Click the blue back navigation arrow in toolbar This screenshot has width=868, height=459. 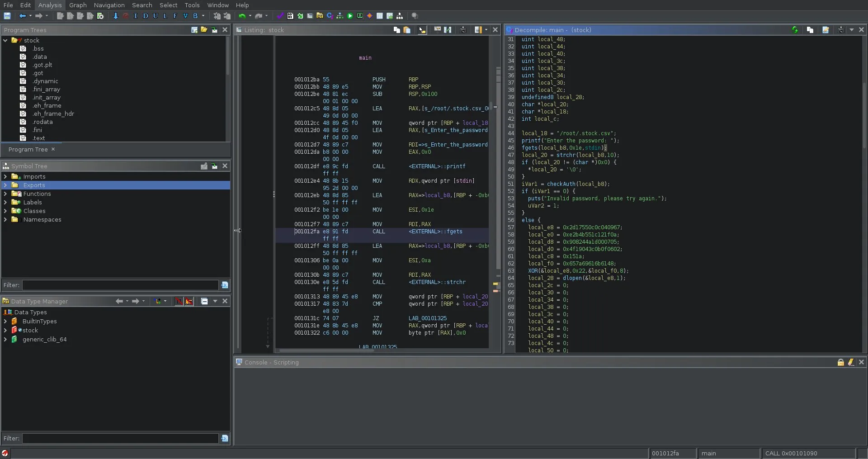[22, 16]
